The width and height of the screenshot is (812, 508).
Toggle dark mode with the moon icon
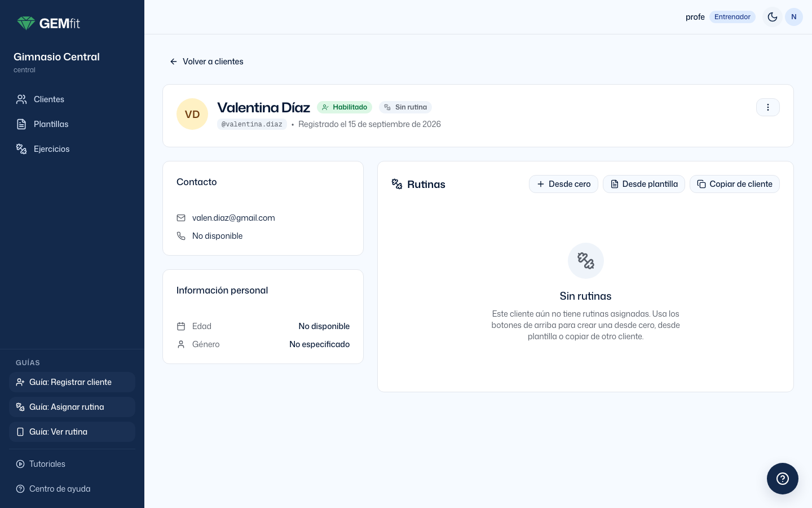[x=773, y=17]
